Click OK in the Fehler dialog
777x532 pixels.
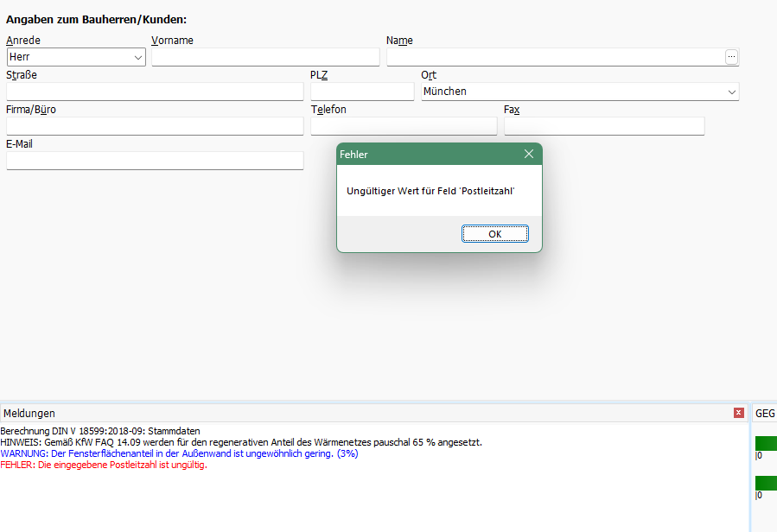(x=494, y=234)
